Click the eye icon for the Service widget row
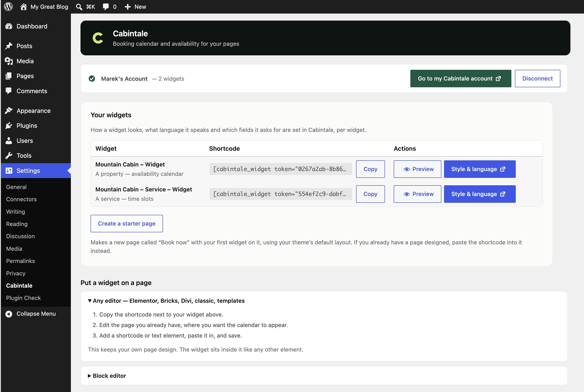This screenshot has width=584, height=392. tap(407, 194)
